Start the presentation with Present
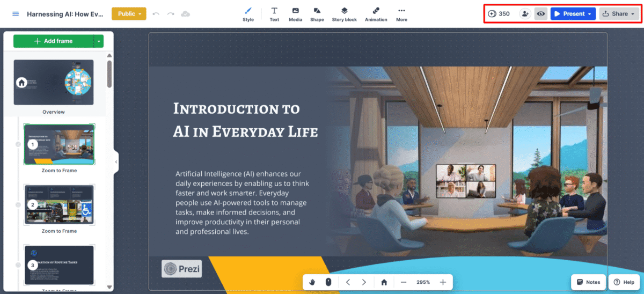 [569, 14]
